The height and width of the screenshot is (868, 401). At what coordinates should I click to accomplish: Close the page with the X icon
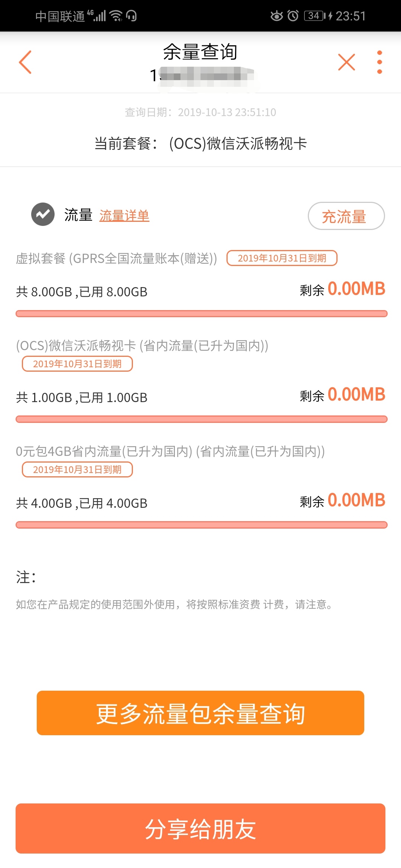tap(346, 62)
